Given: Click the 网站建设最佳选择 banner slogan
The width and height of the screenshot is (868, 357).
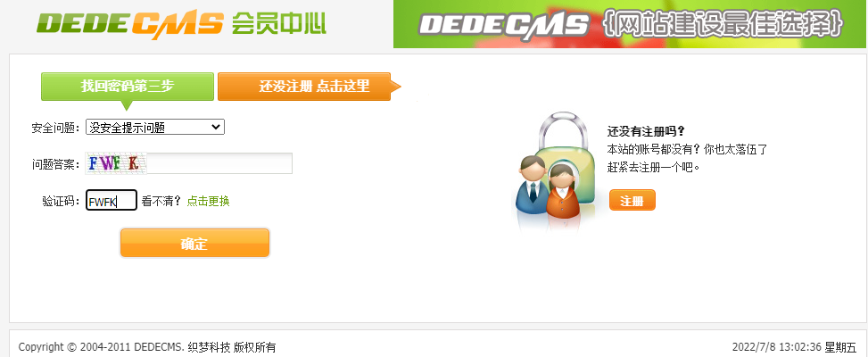Looking at the screenshot, I should tap(723, 24).
